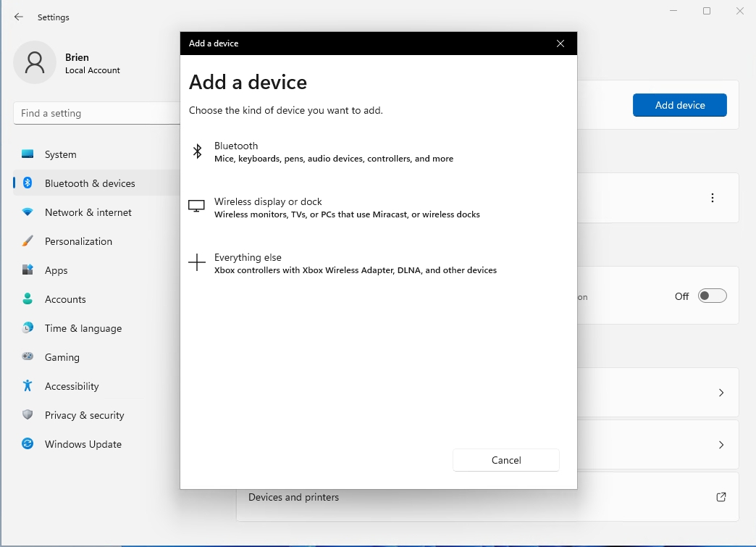Click the back arrow next to Settings

point(19,17)
